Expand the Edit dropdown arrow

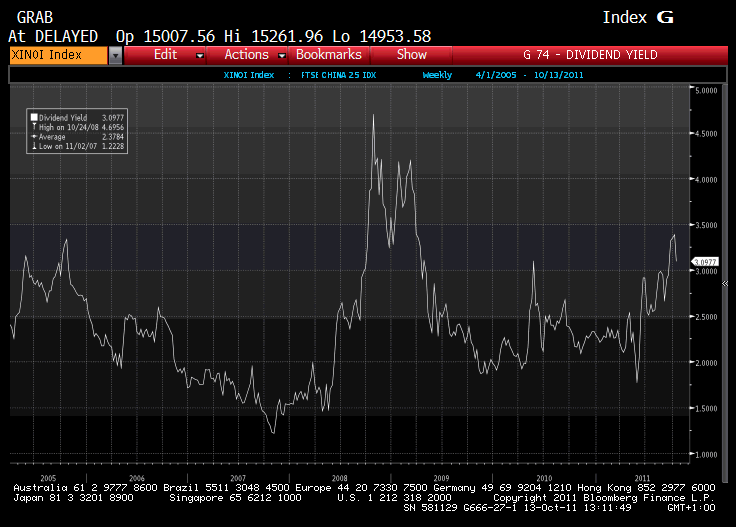tap(200, 55)
